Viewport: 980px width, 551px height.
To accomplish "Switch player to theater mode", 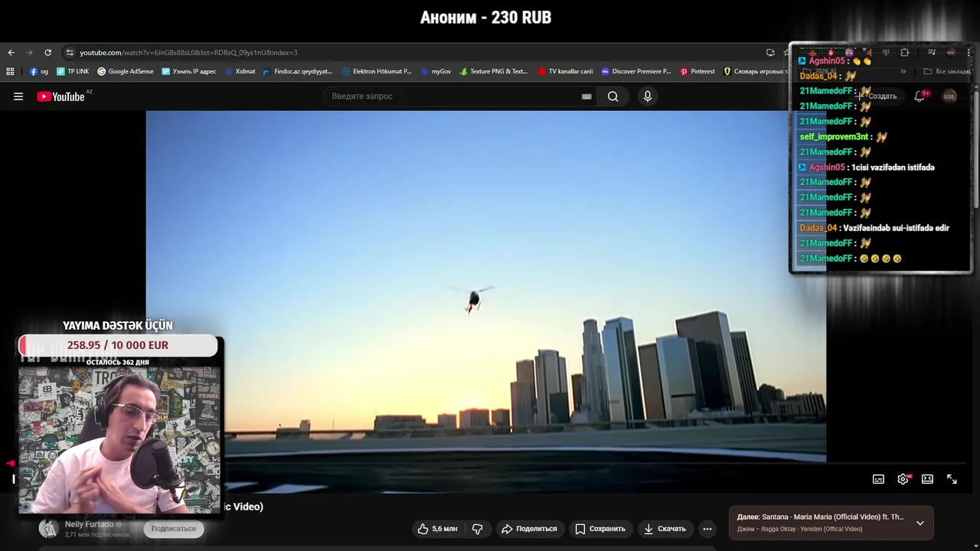I will coord(927,479).
